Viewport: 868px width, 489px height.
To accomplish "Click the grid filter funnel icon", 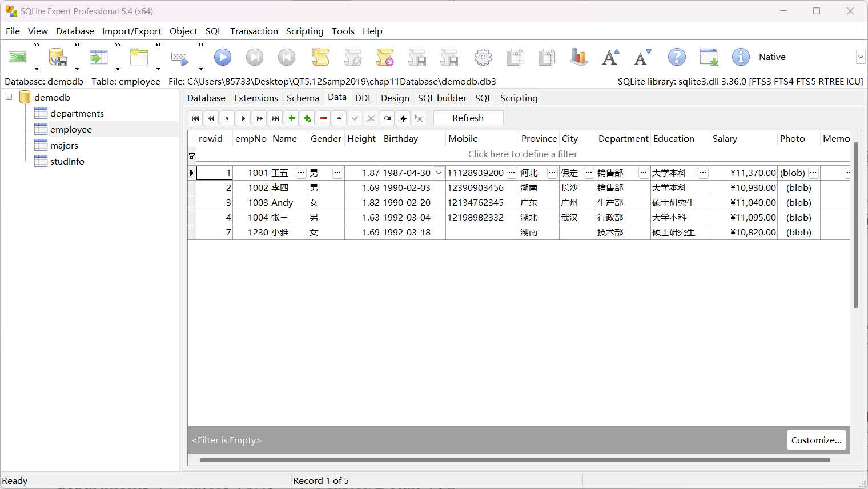I will [x=192, y=155].
